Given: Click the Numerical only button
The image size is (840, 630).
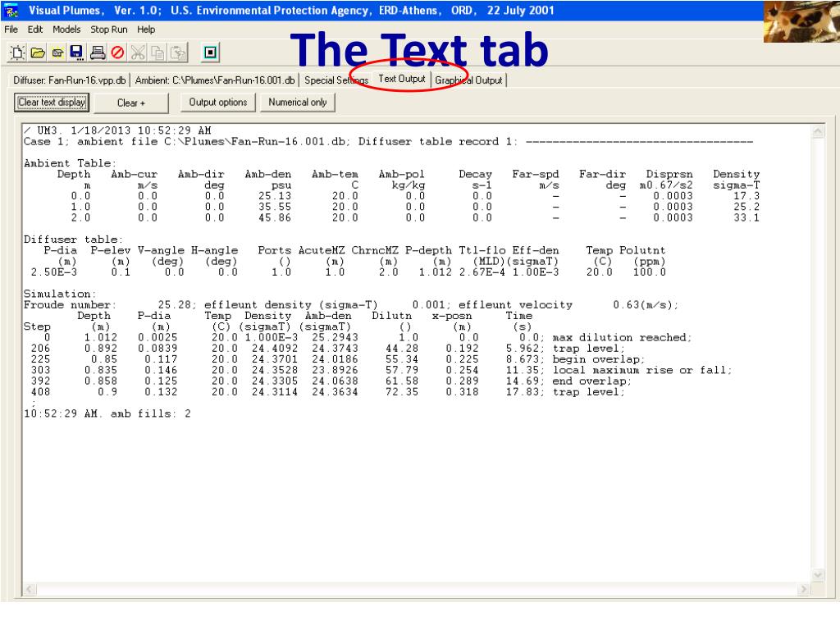Looking at the screenshot, I should [297, 103].
